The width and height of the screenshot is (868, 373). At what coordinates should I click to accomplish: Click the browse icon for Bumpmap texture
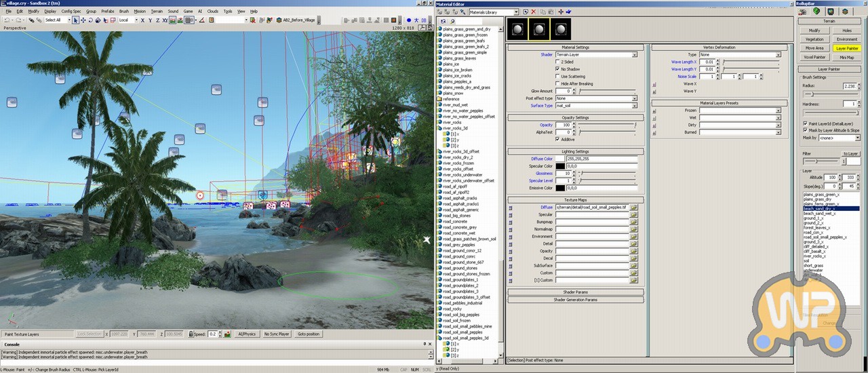(634, 222)
